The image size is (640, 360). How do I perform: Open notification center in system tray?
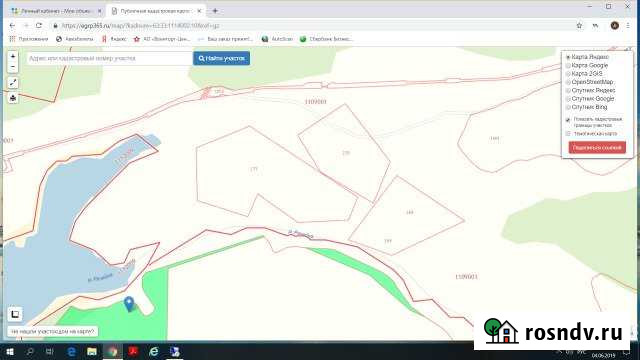tap(627, 352)
